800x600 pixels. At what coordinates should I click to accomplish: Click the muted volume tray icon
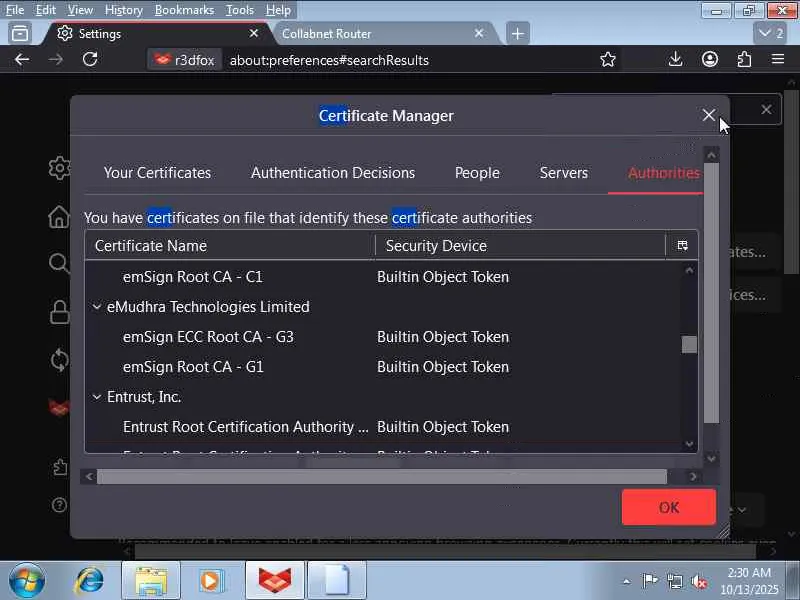pos(699,581)
